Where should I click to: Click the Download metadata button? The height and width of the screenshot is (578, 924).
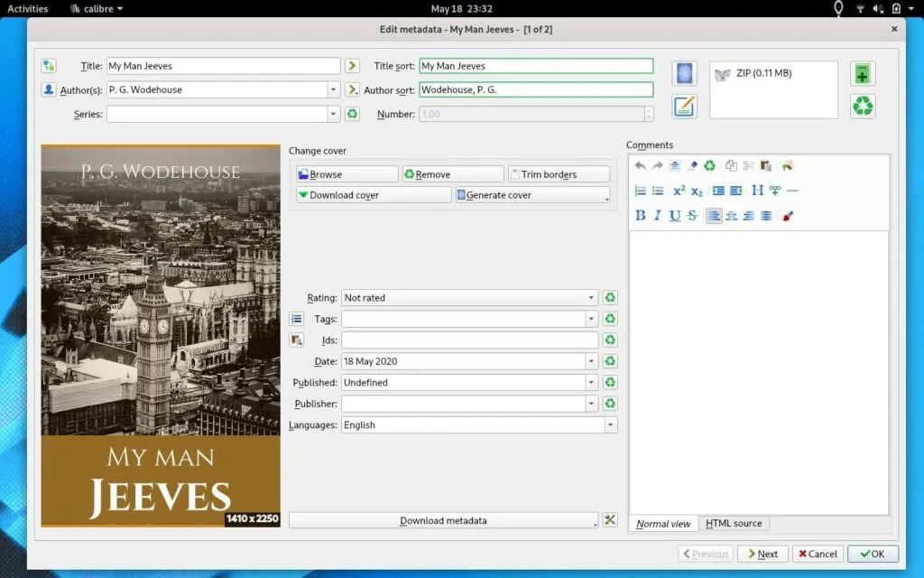443,520
